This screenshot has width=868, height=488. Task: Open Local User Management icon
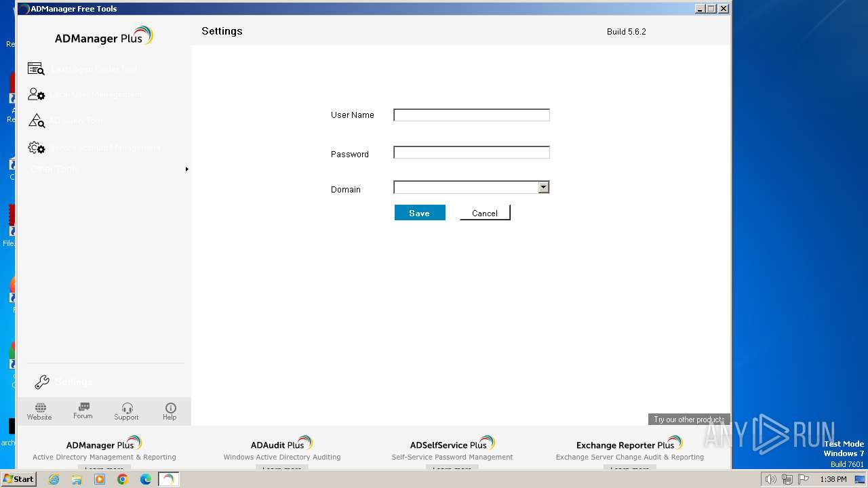pos(36,95)
